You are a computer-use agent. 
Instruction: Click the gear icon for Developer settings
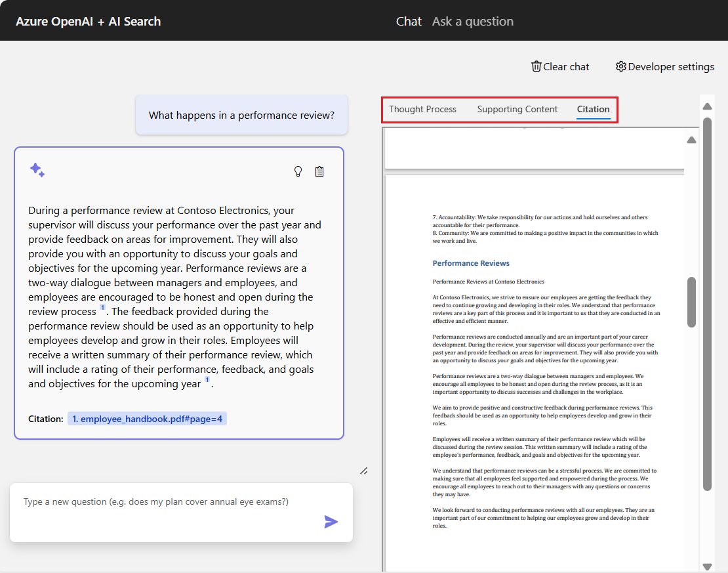(620, 66)
